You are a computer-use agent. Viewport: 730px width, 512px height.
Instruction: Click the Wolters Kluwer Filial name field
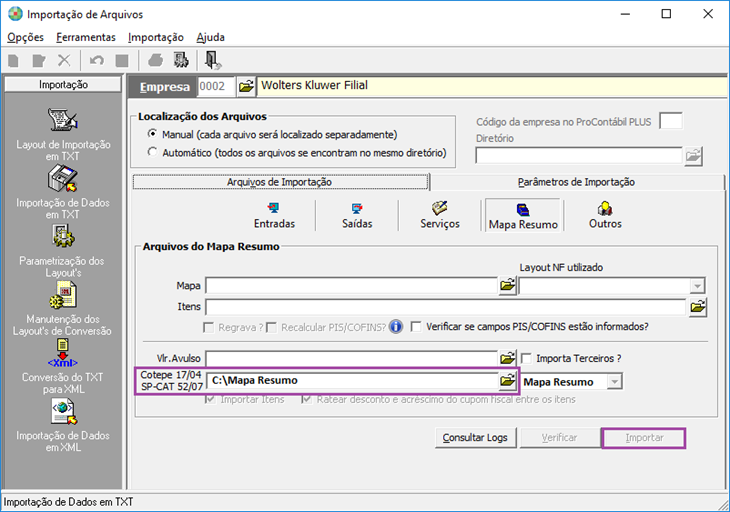coord(492,86)
